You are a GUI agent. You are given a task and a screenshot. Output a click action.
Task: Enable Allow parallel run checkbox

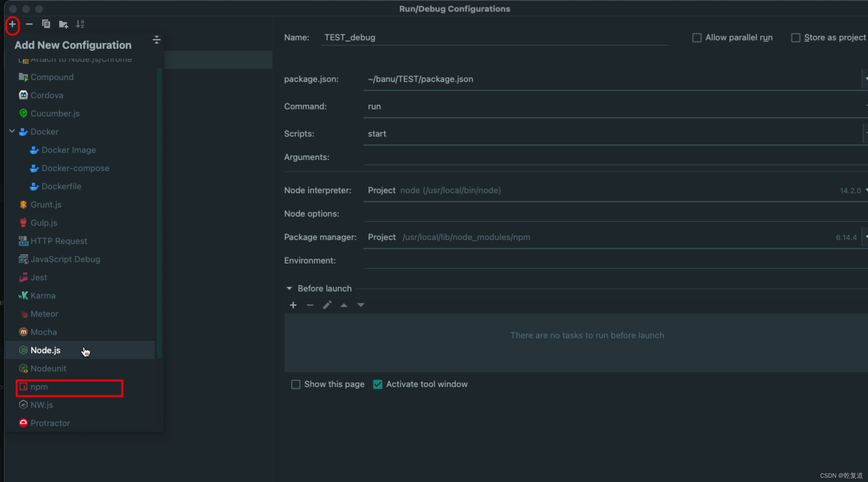tap(697, 37)
